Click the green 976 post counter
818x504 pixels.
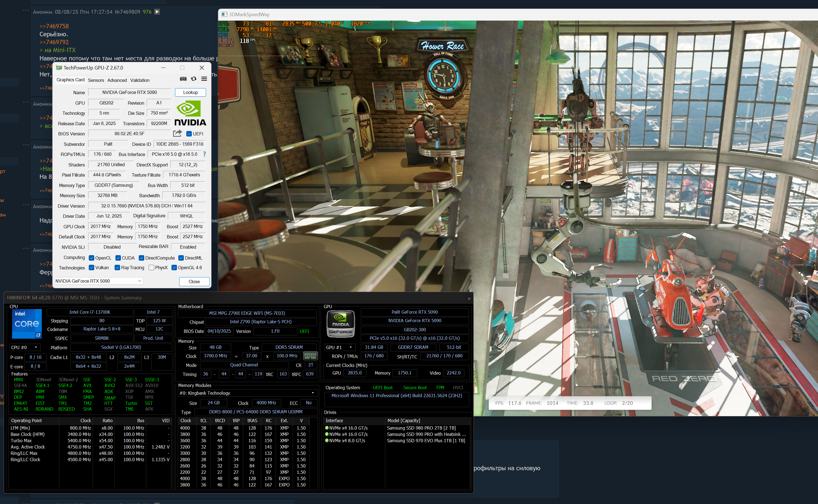[x=147, y=12]
